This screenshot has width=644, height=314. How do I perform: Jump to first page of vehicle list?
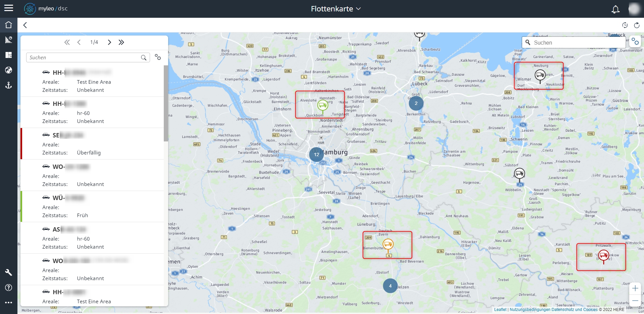67,42
